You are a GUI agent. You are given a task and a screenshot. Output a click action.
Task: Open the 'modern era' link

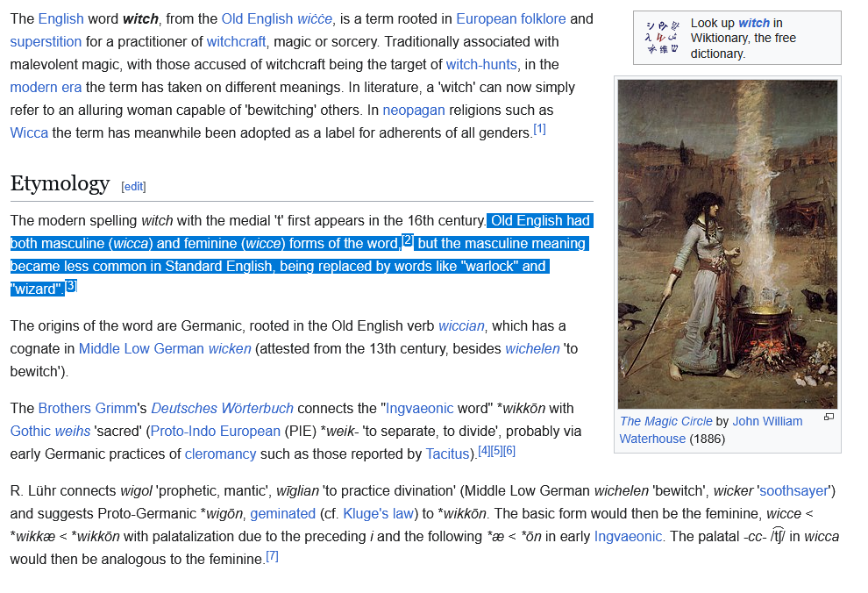[x=46, y=87]
